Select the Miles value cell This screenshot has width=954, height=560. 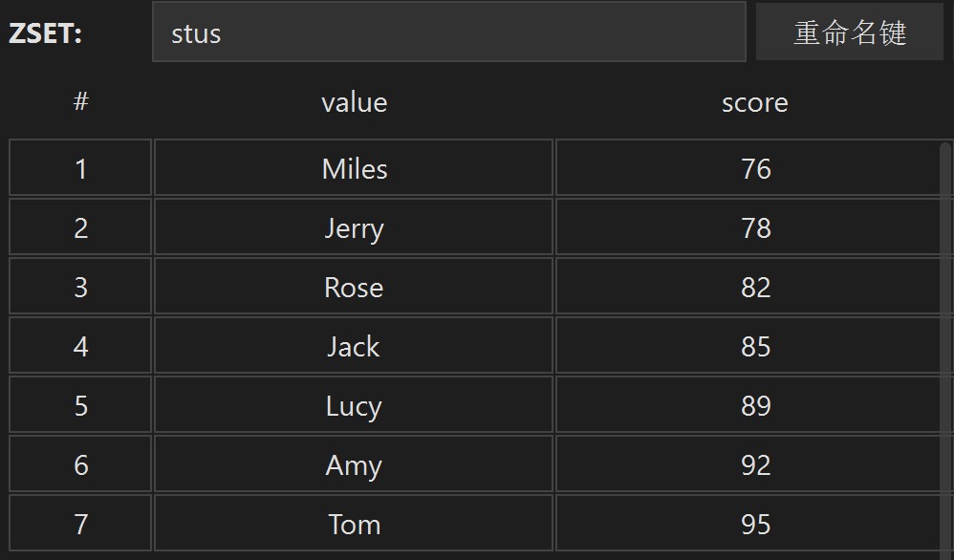(354, 168)
